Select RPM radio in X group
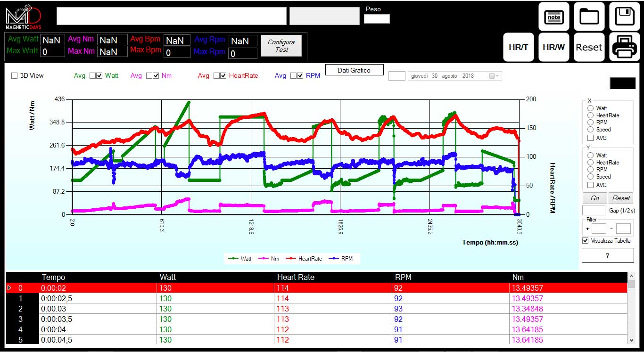The image size is (644, 352). (x=591, y=123)
